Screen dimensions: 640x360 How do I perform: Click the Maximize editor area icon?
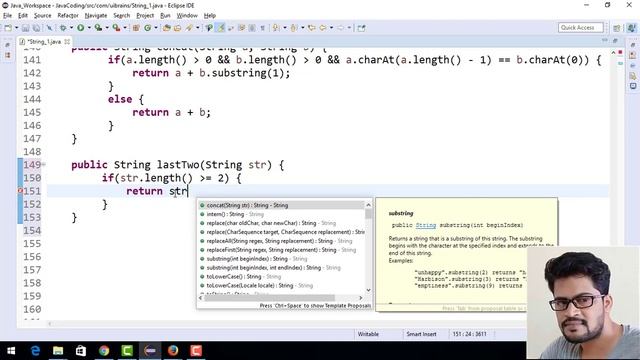click(615, 40)
